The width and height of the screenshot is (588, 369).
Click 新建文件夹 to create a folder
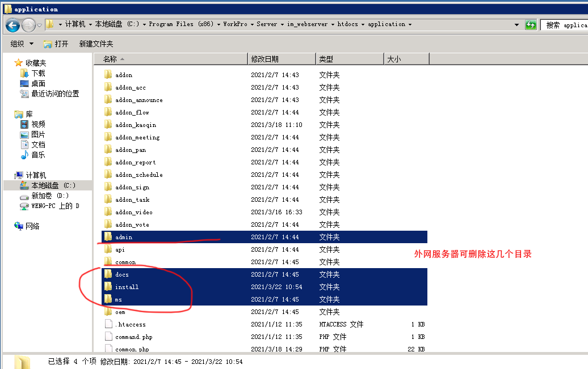tap(96, 44)
